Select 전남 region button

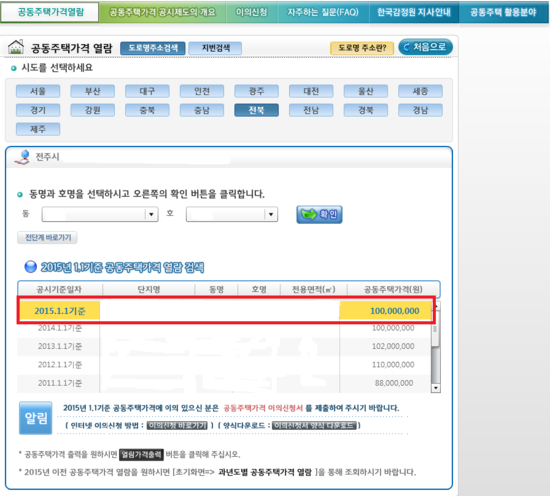(311, 110)
